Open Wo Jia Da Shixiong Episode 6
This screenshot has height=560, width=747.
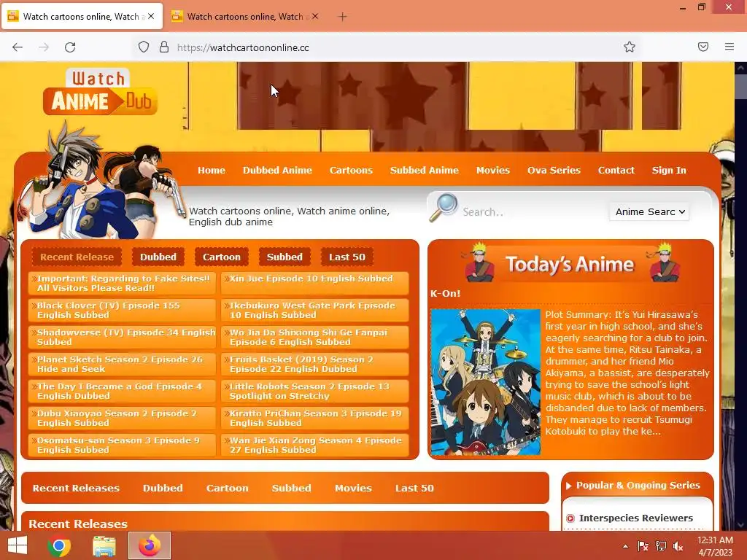[x=315, y=337]
